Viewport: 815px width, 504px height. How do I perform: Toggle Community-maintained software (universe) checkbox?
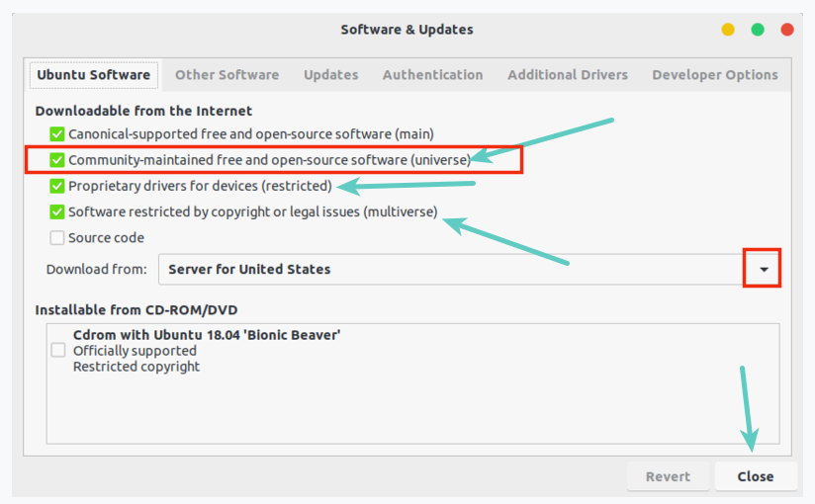pyautogui.click(x=57, y=160)
